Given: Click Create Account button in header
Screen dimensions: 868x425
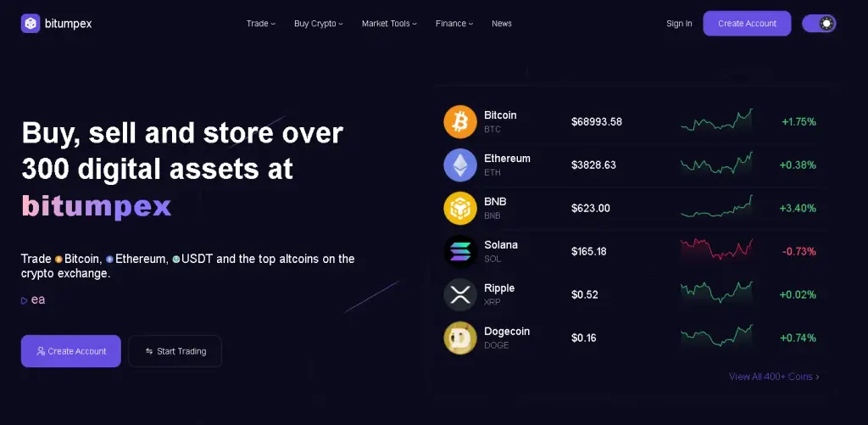Looking at the screenshot, I should (x=748, y=23).
